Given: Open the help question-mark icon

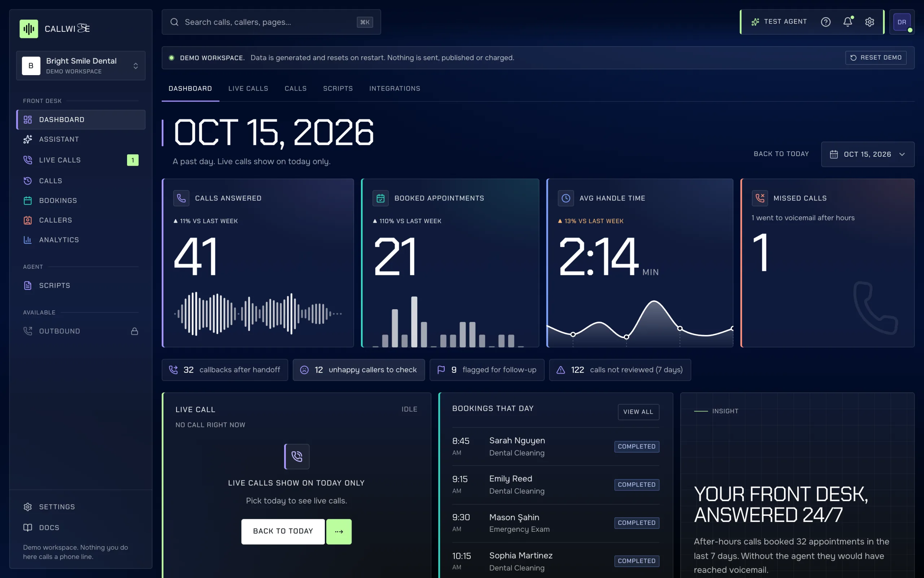Looking at the screenshot, I should 825,22.
